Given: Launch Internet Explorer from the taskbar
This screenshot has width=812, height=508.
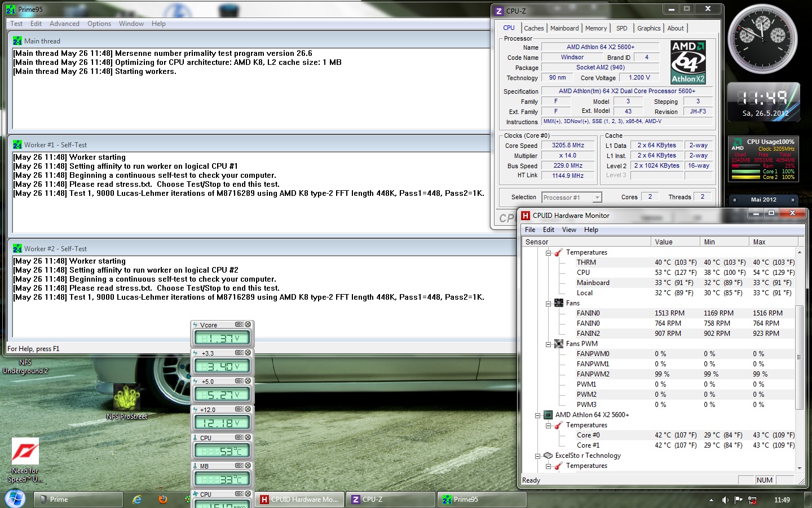Looking at the screenshot, I should (x=137, y=500).
